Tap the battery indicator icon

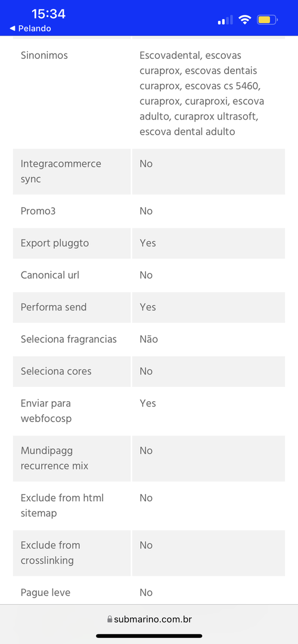268,19
